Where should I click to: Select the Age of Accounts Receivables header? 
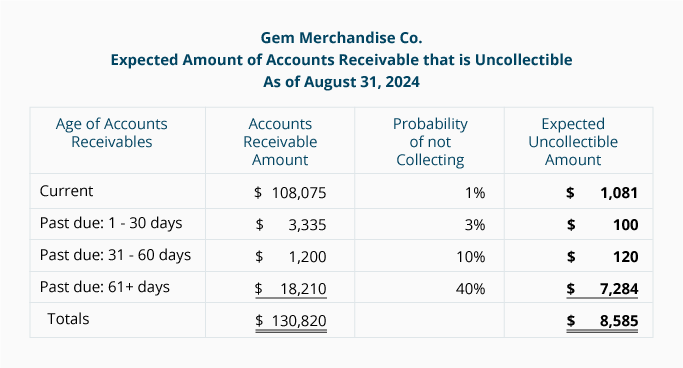(112, 133)
